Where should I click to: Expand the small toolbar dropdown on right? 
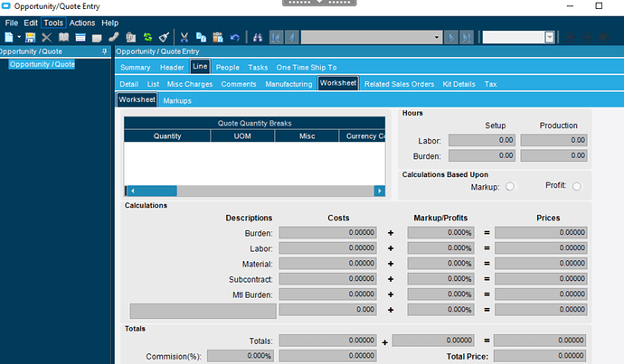tap(550, 38)
